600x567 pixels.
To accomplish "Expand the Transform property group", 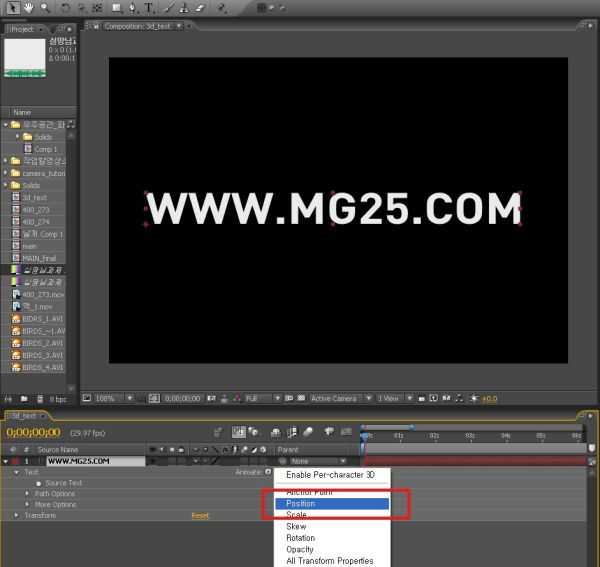I will pyautogui.click(x=16, y=515).
